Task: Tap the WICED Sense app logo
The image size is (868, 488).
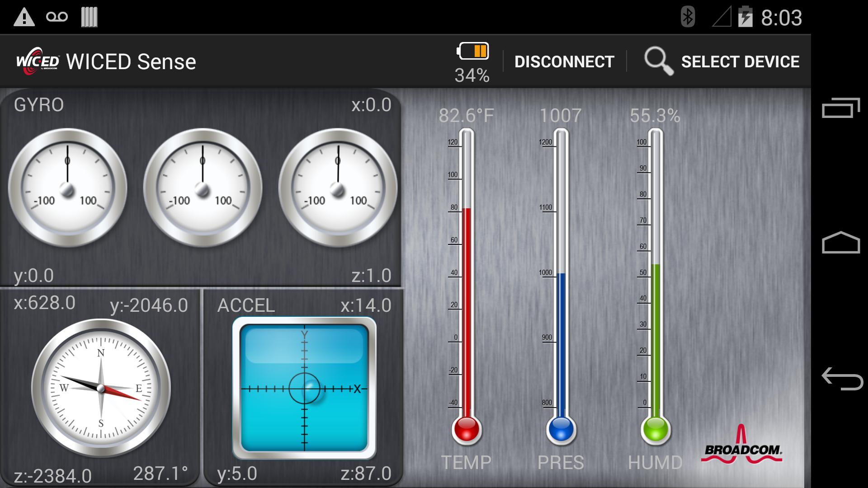Action: click(x=38, y=61)
